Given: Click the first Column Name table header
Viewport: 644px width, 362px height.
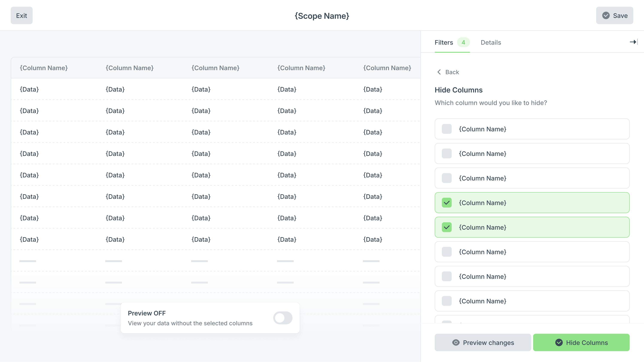Looking at the screenshot, I should [x=44, y=68].
